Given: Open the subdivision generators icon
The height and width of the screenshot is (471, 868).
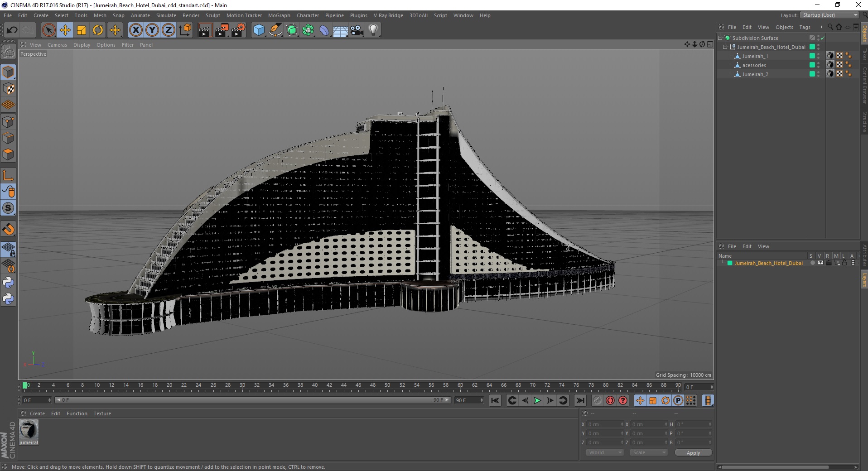Looking at the screenshot, I should (x=292, y=30).
